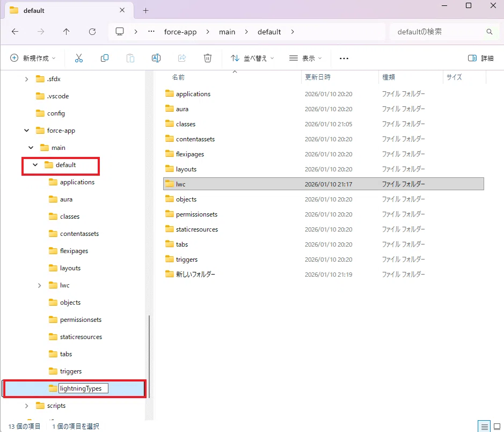The image size is (504, 432).
Task: Go up one folder level
Action: pos(66,32)
